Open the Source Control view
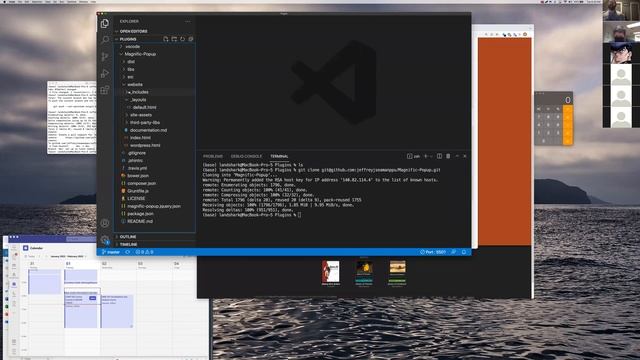The width and height of the screenshot is (640, 360). point(105,56)
